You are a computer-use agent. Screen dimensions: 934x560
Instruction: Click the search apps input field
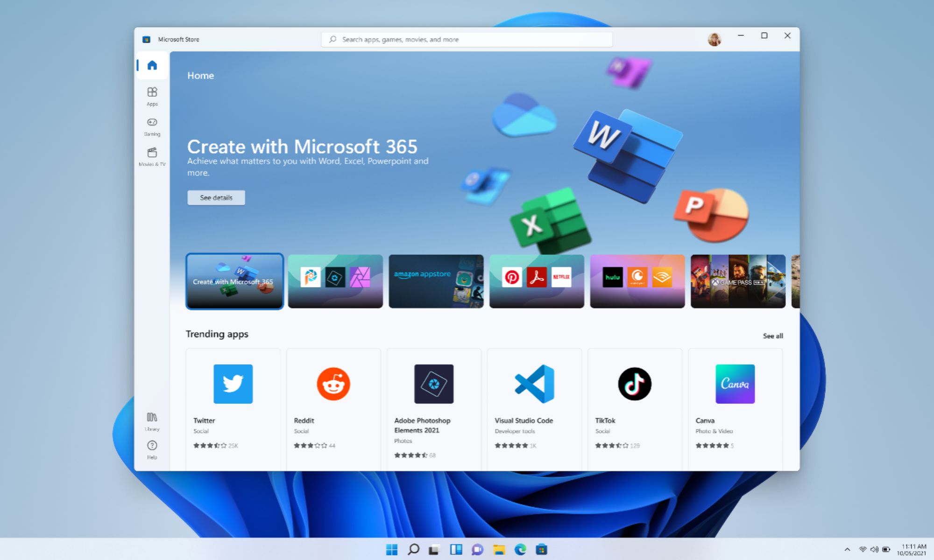coord(467,40)
